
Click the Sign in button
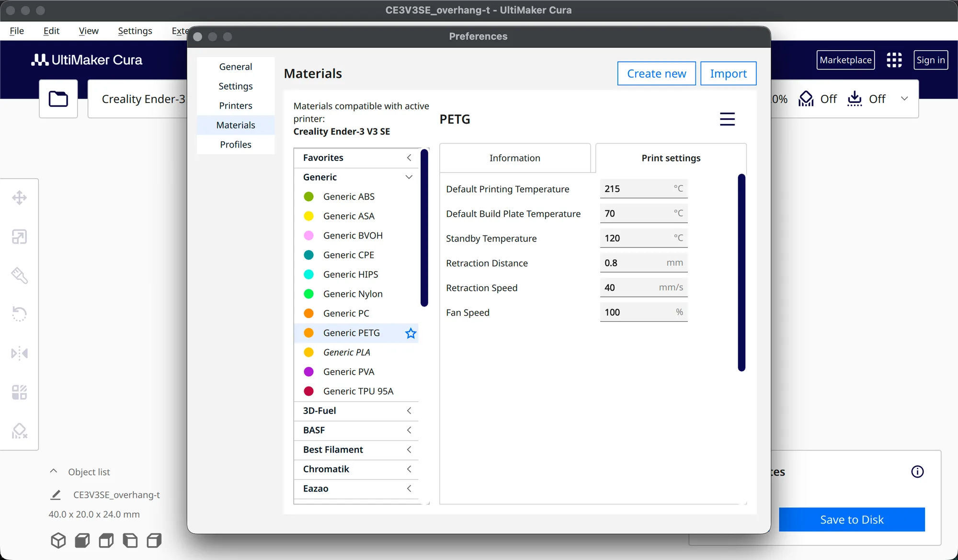[x=931, y=60]
